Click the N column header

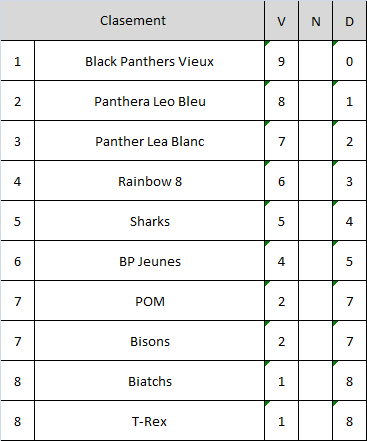point(315,20)
